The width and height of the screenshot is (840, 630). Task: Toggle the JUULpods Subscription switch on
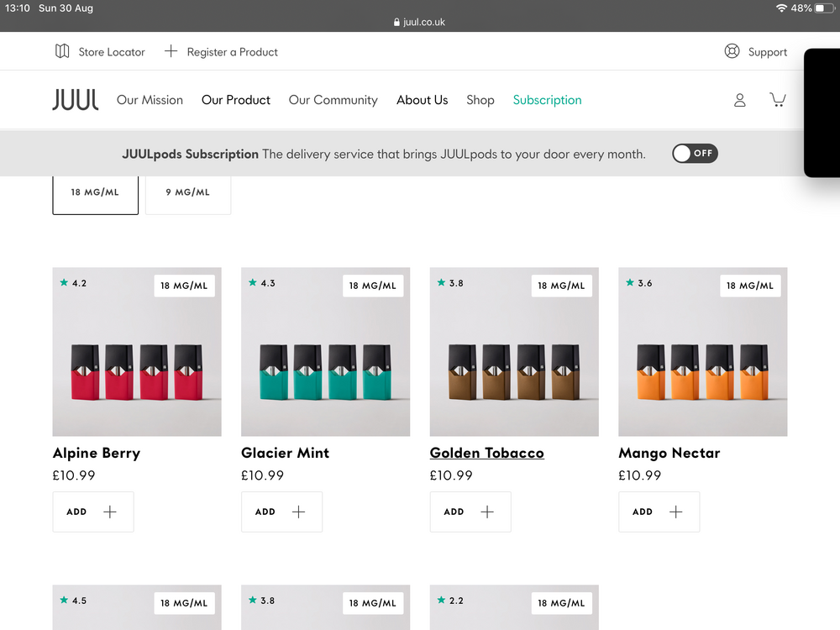click(695, 154)
